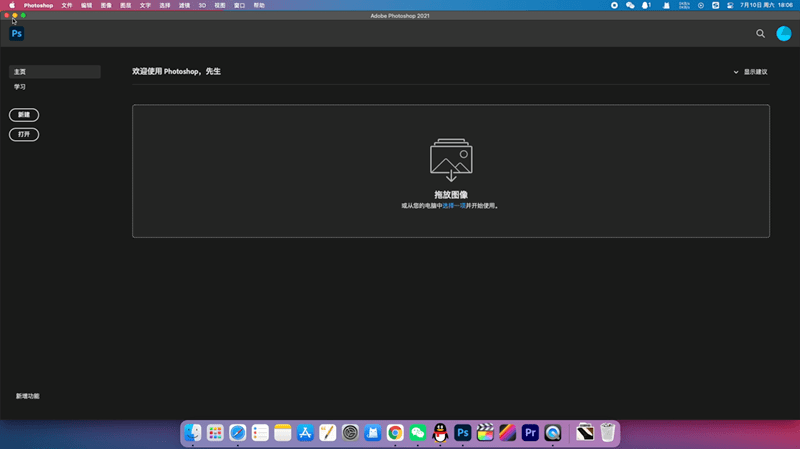Click the 打开 button
The image size is (800, 449).
24,135
